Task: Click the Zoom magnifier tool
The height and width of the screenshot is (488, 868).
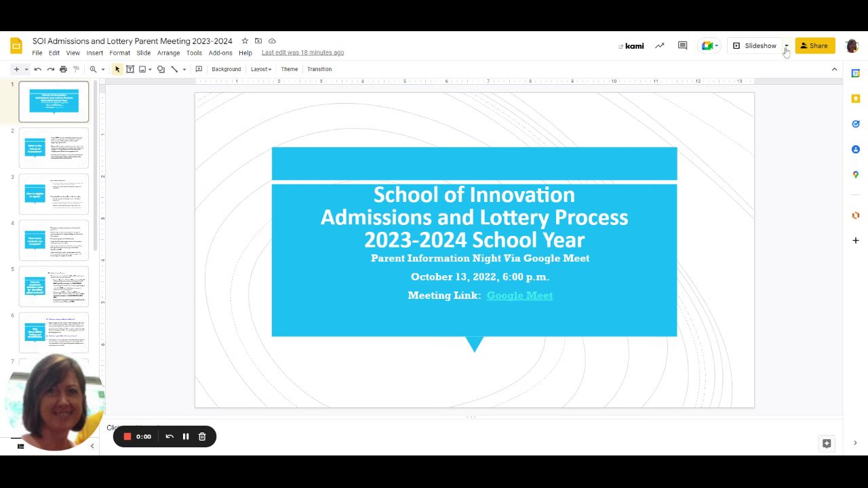Action: (x=93, y=69)
